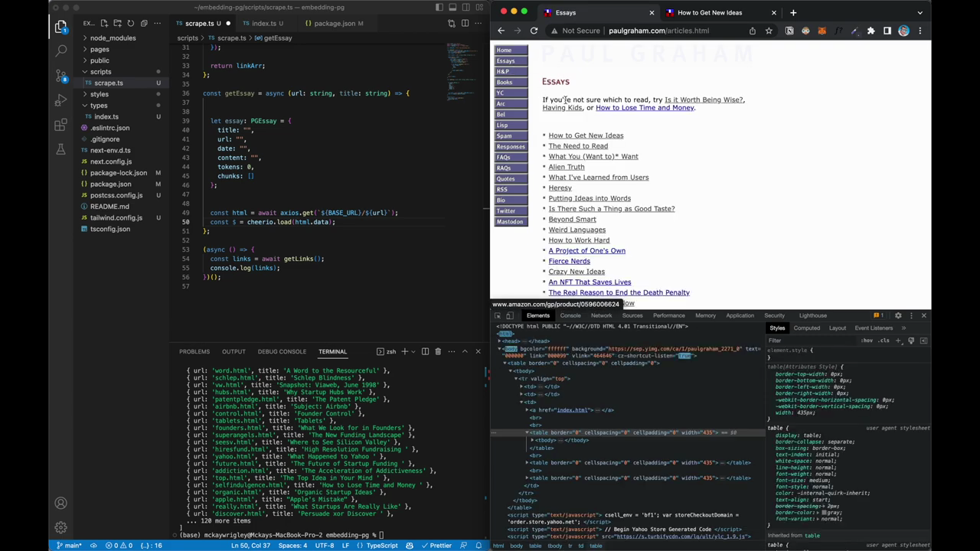Click the Chrome address bar URL
This screenshot has width=980, height=551.
(x=658, y=31)
